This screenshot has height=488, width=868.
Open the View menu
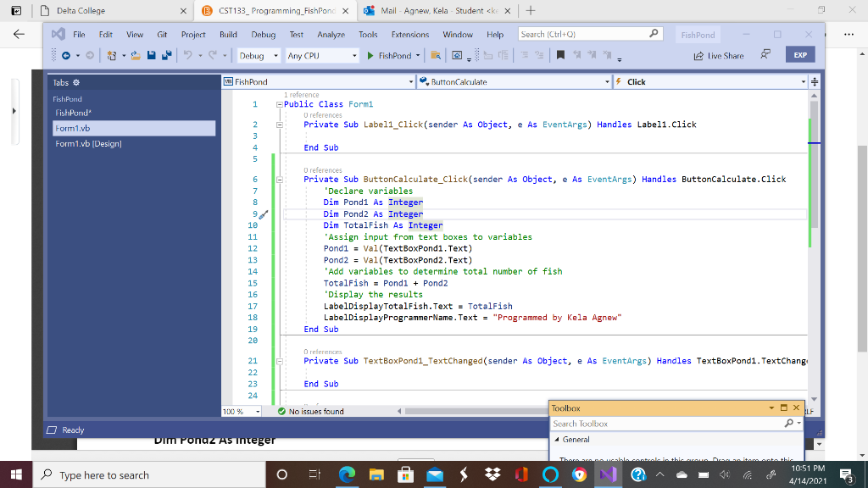[135, 34]
